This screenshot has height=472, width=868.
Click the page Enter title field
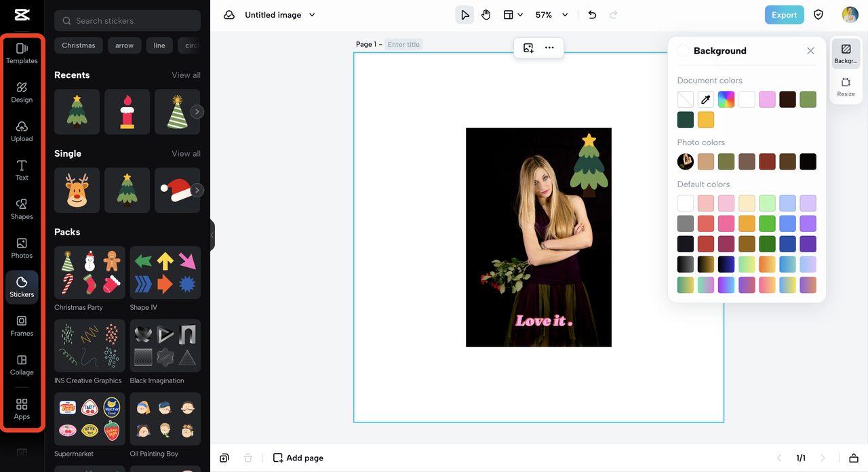(404, 45)
